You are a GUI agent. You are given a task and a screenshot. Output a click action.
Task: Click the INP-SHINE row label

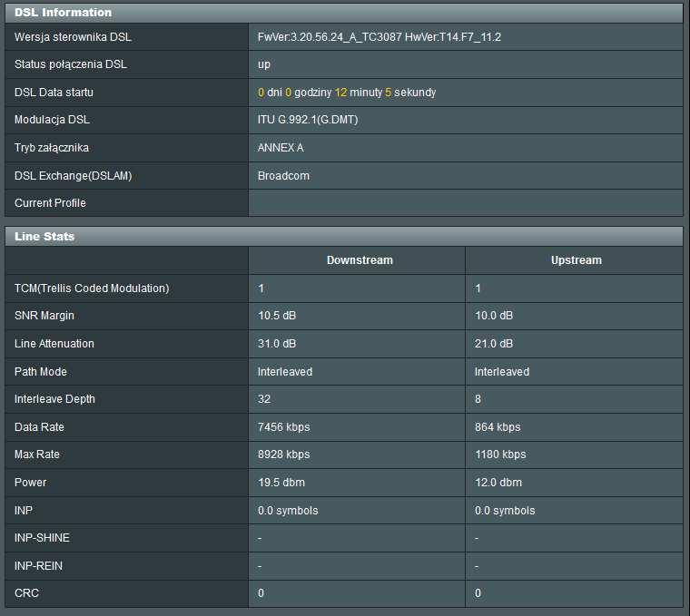click(42, 538)
